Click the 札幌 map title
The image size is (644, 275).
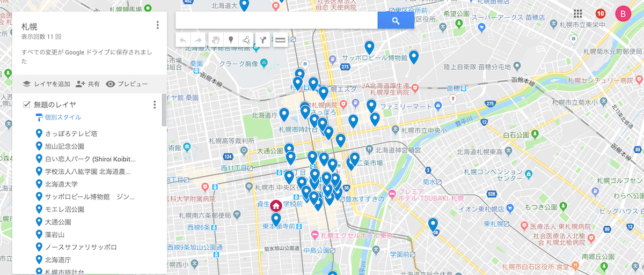pos(29,26)
